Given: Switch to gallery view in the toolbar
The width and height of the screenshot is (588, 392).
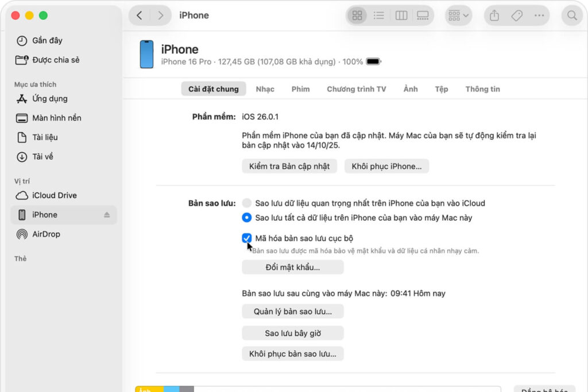Looking at the screenshot, I should [x=423, y=15].
